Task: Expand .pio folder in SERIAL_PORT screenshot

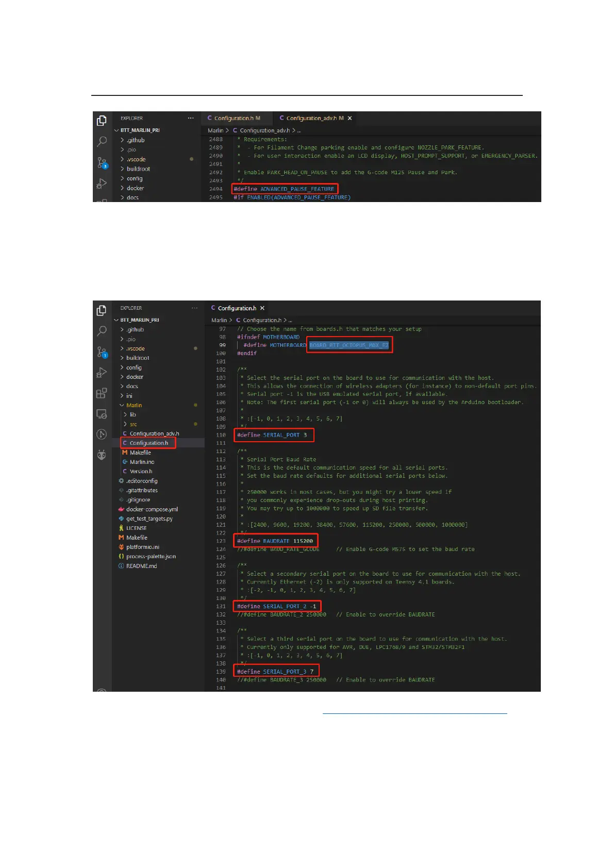Action: (x=122, y=339)
